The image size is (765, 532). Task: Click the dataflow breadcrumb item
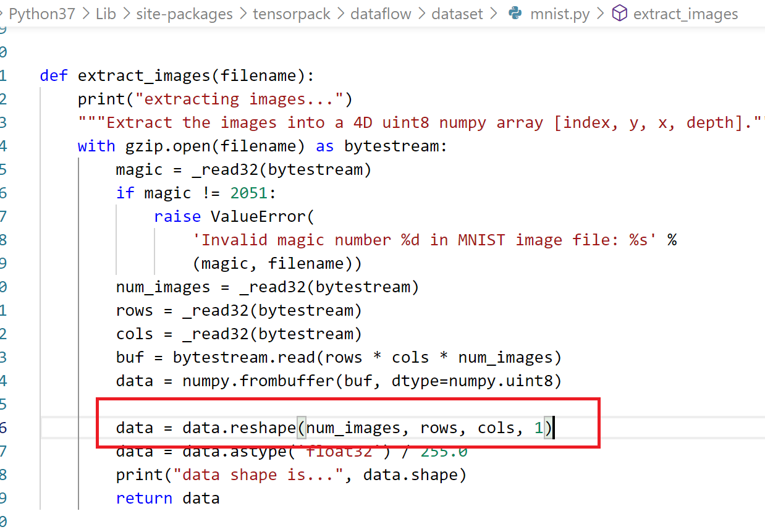point(381,14)
